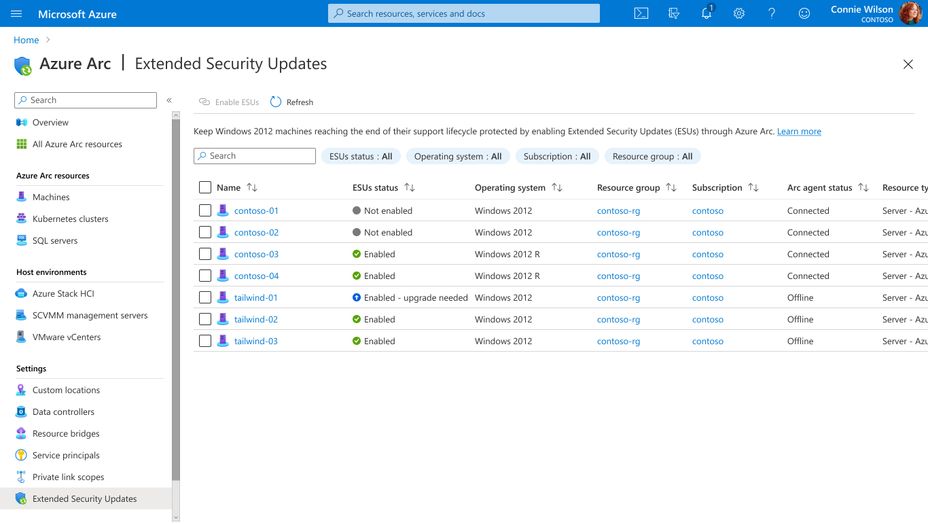The height and width of the screenshot is (524, 928).
Task: Check the box for contoso-01
Action: coord(205,210)
